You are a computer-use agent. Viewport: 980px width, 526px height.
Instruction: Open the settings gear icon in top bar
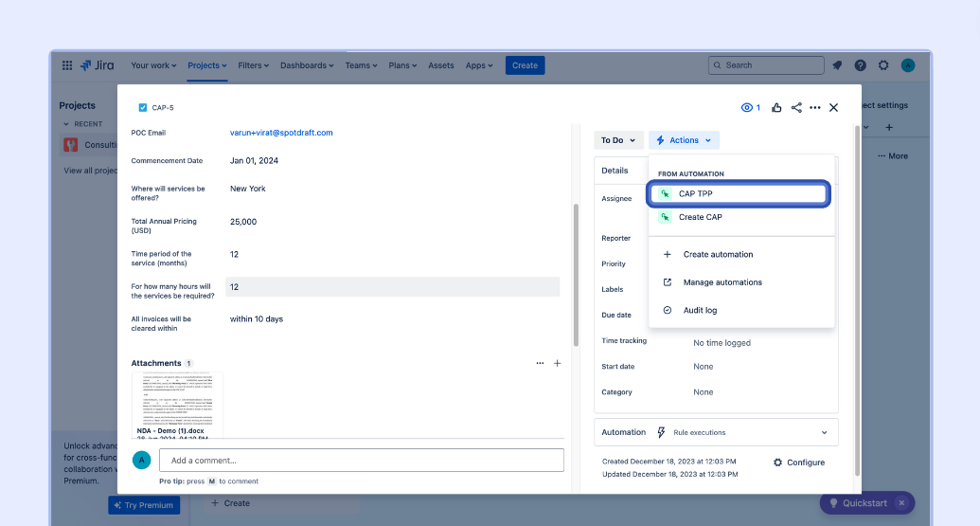[883, 65]
